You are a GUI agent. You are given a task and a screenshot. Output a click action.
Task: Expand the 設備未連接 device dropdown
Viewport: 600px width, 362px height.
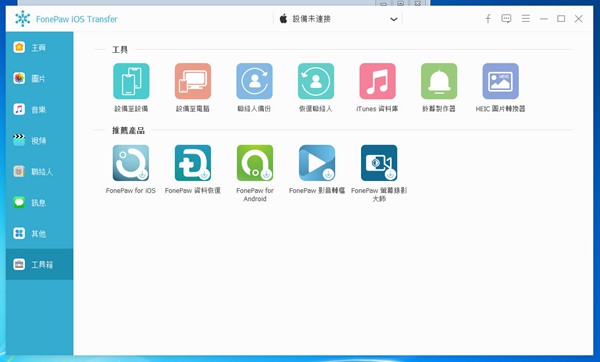338,19
